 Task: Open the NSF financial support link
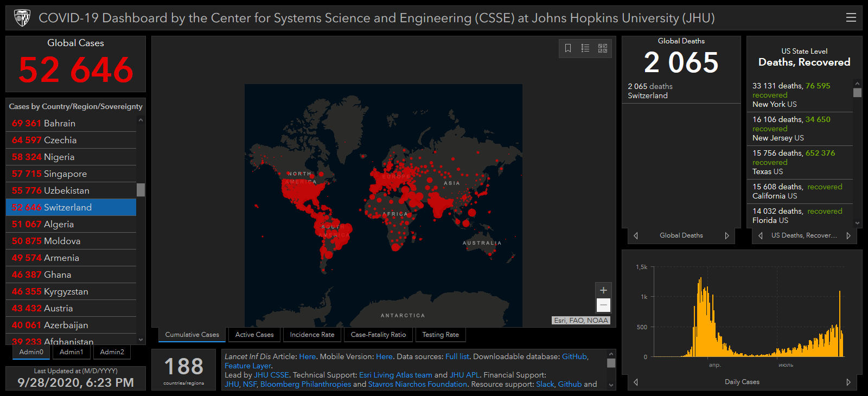250,384
